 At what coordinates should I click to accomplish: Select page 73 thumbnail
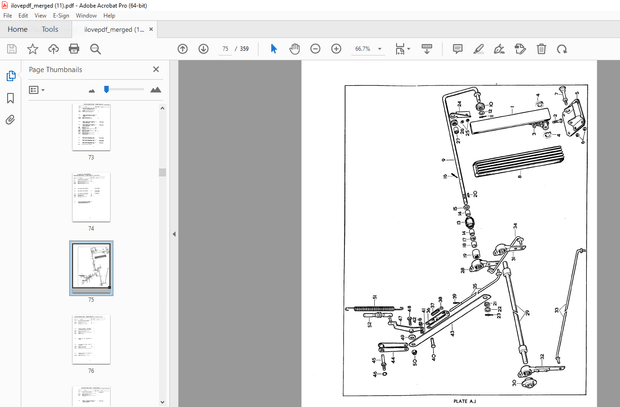[x=91, y=127]
